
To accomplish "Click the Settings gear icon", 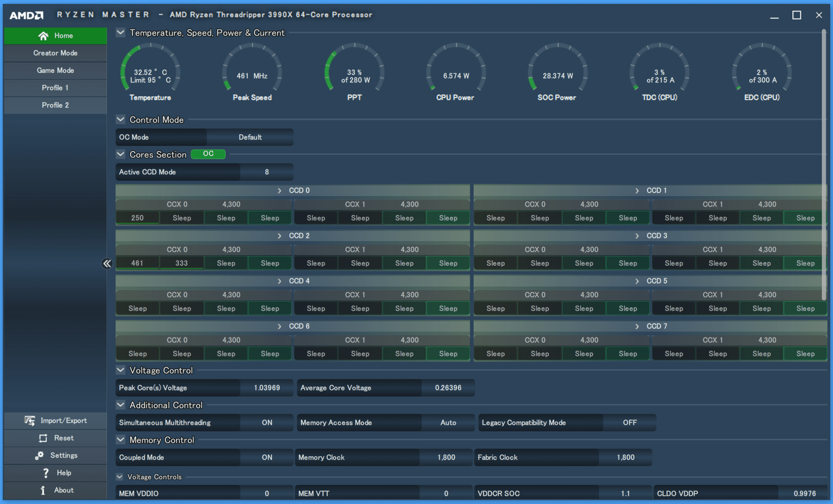I will [x=39, y=456].
